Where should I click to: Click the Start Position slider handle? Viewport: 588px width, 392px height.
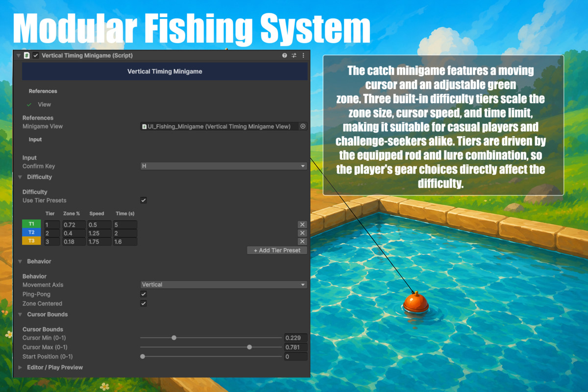(143, 356)
